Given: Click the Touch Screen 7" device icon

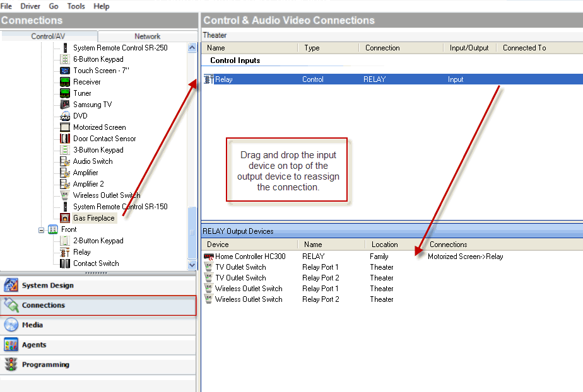Looking at the screenshot, I should point(65,71).
